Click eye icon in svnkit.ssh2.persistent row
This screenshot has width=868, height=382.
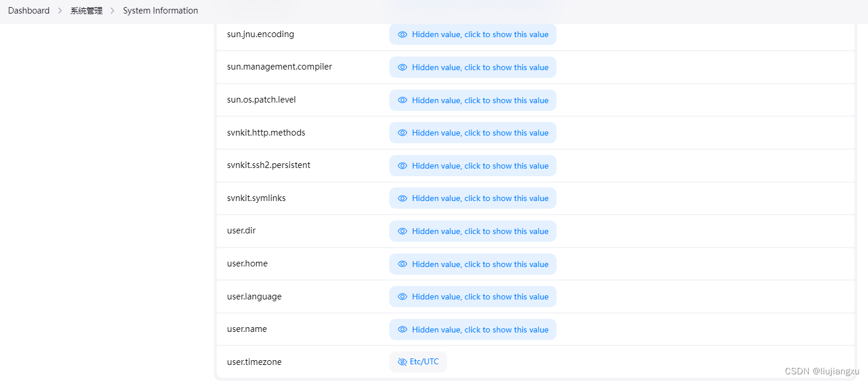coord(403,166)
